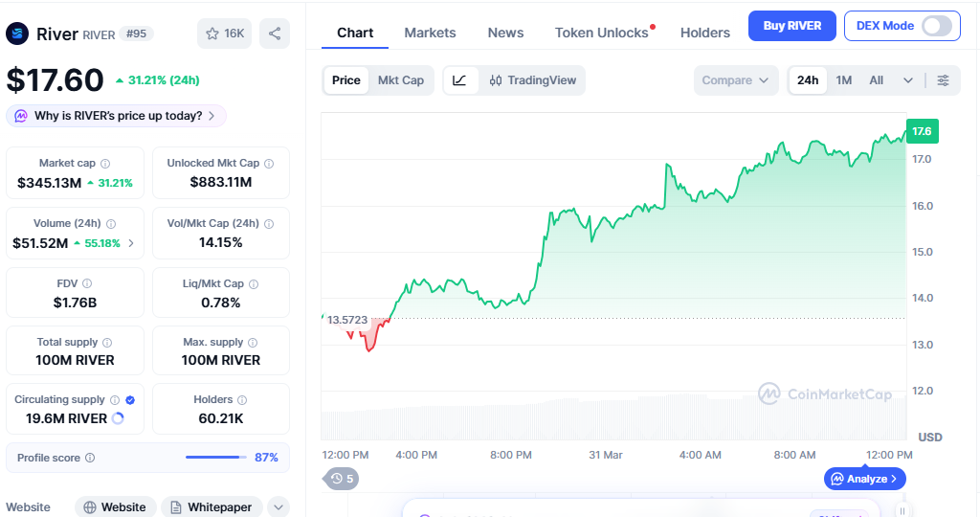This screenshot has width=980, height=517.
Task: Click the 13.5723 opening price label
Action: coord(347,320)
